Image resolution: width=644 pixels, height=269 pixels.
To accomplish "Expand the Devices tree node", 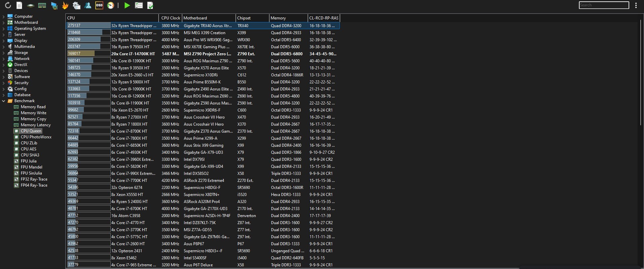I will pyautogui.click(x=3, y=71).
